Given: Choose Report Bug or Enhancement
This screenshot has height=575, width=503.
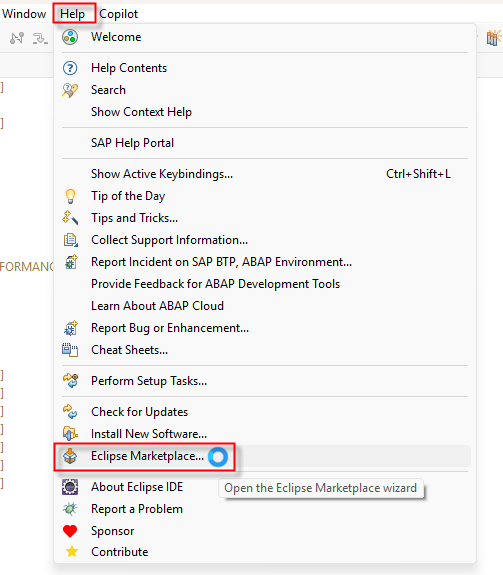Looking at the screenshot, I should [265, 328].
